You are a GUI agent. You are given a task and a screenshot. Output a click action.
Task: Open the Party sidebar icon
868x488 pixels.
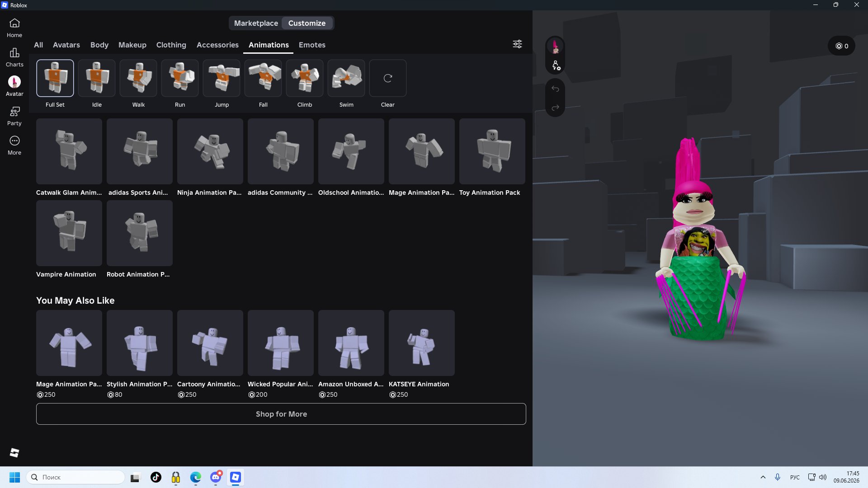point(14,116)
